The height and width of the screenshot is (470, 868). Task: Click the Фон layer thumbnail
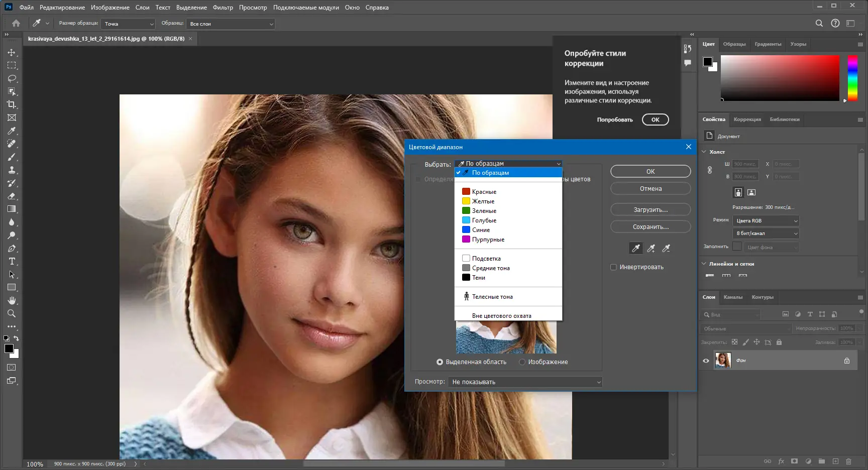723,361
